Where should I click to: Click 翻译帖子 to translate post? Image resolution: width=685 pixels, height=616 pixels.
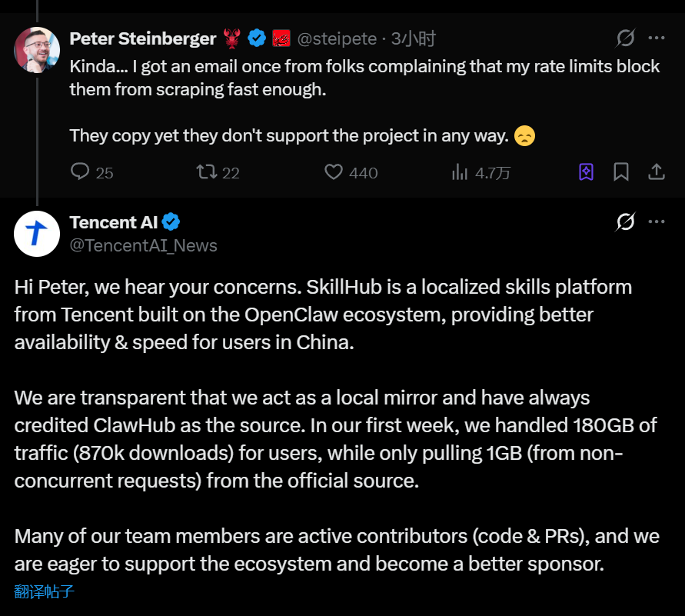45,591
